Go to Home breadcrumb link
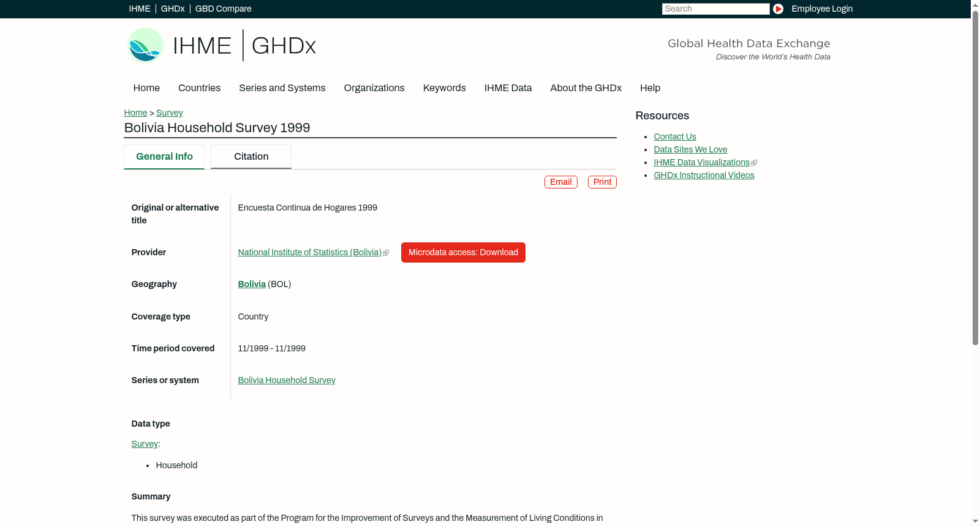 tap(135, 113)
